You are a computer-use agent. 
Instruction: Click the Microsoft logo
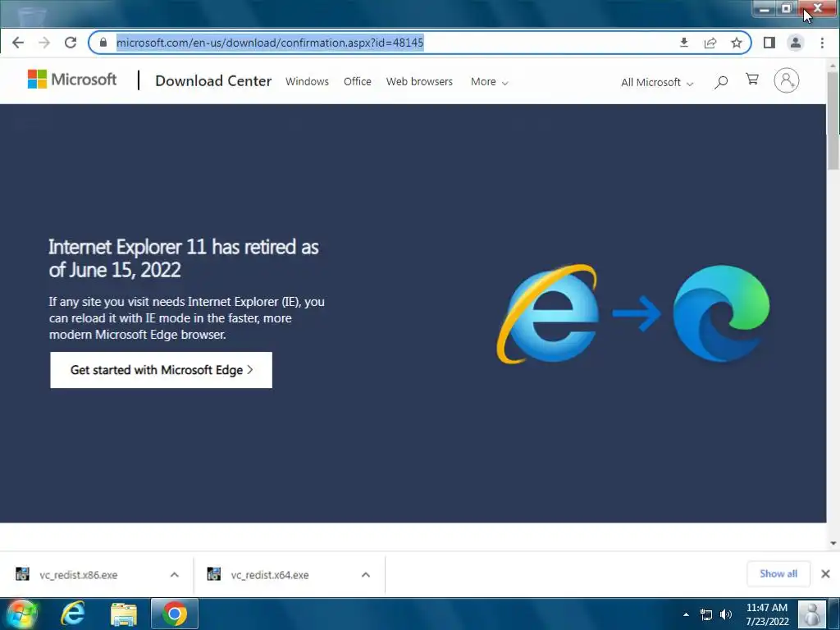coord(72,80)
